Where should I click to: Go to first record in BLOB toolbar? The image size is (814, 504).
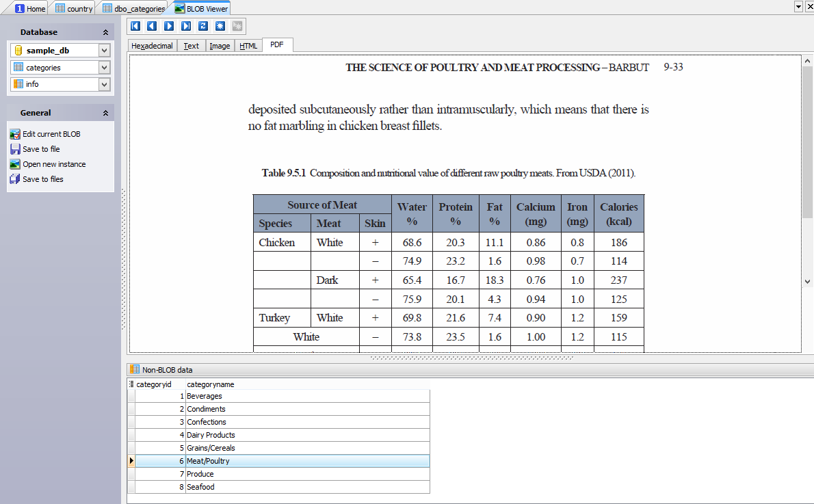(135, 26)
